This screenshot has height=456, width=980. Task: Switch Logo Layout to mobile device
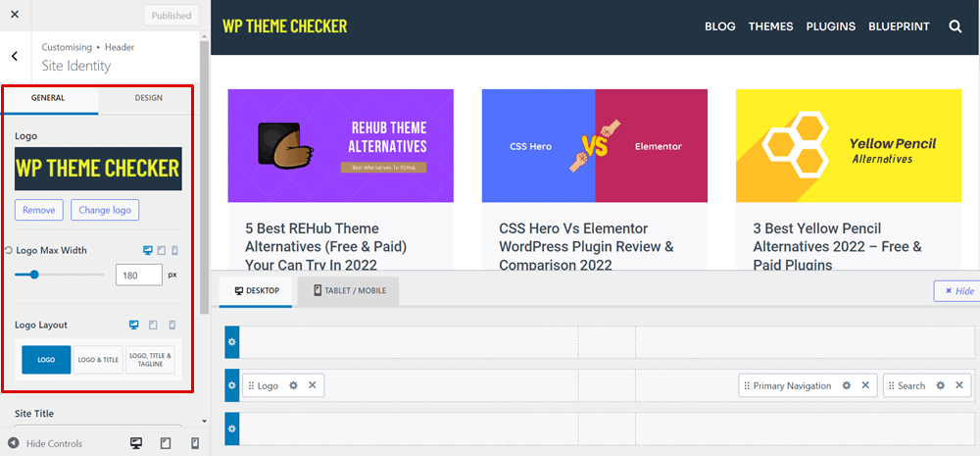pyautogui.click(x=172, y=325)
